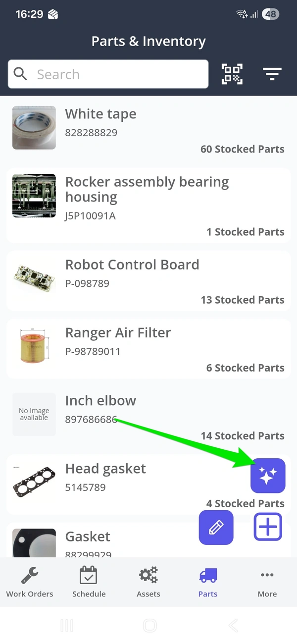Image resolution: width=297 pixels, height=644 pixels.
Task: Focus the Search input field
Action: pos(108,74)
